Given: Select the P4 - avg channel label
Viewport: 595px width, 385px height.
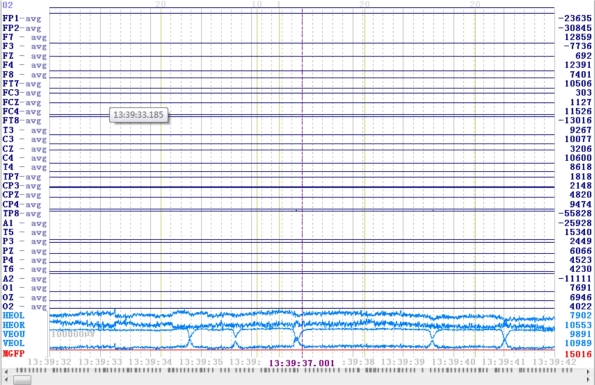Looking at the screenshot, I should (25, 260).
